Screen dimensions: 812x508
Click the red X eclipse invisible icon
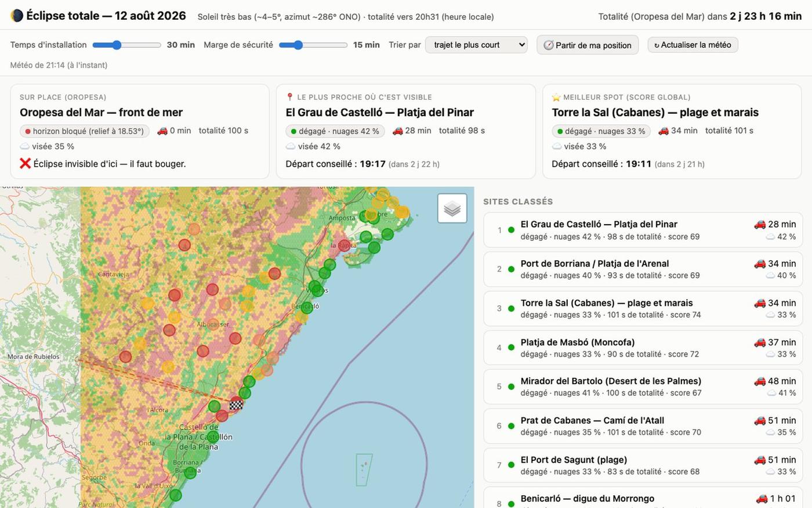[x=25, y=164]
